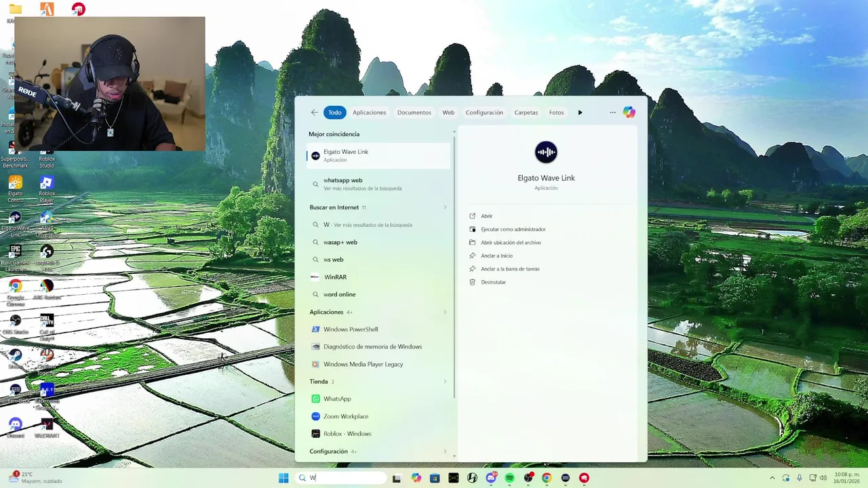Open Task View on the taskbar
Screen dimensions: 868x488
397,478
